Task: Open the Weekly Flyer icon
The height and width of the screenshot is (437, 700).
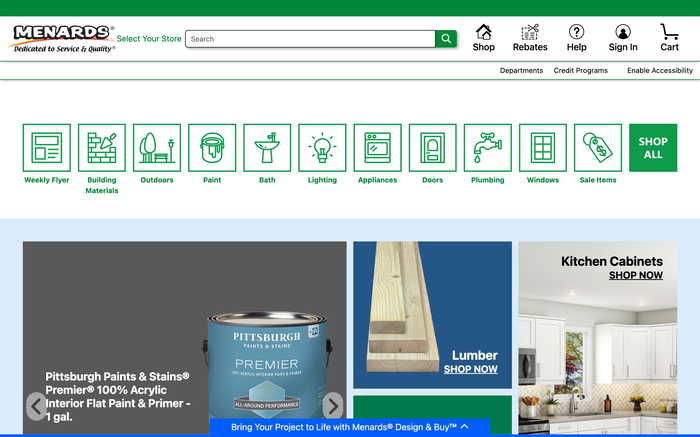Action: pos(47,148)
